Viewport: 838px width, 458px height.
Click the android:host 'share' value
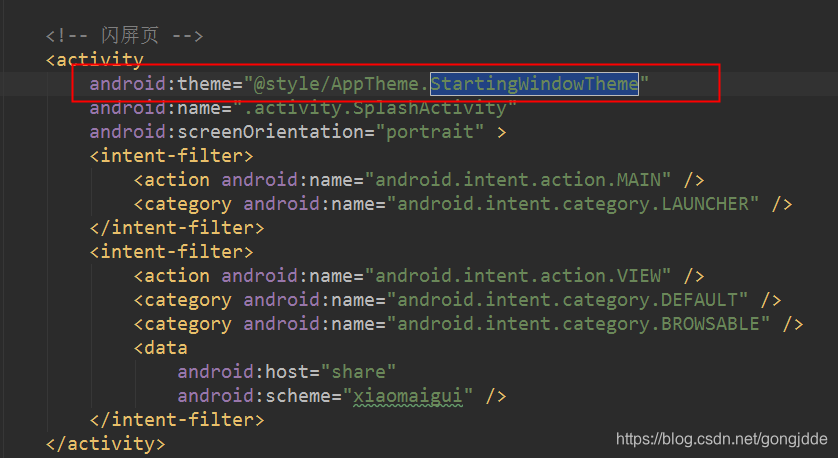click(x=358, y=372)
